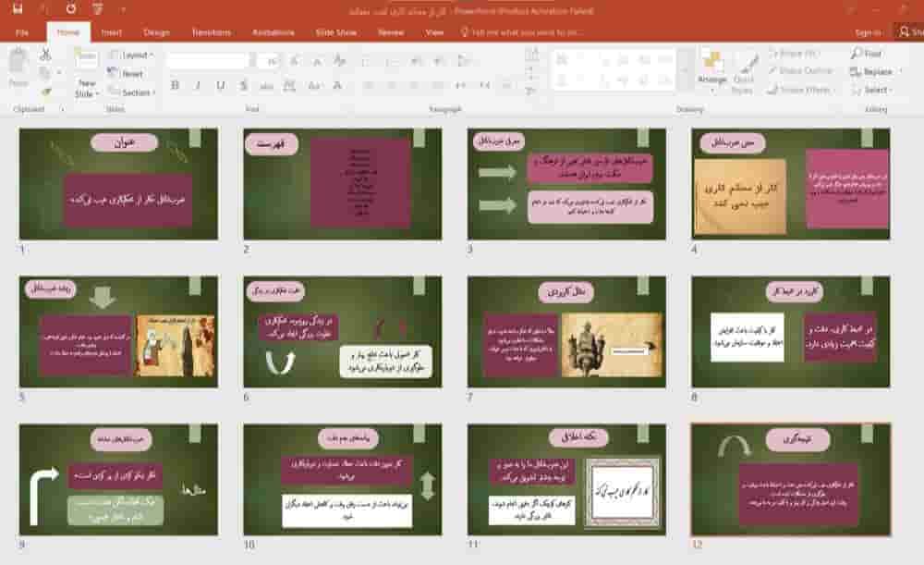Click the Paste clipboard icon
The height and width of the screenshot is (565, 924).
18,61
